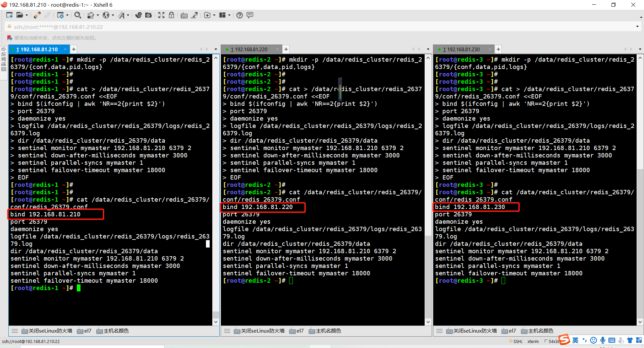Launch the Xftp swirl icon

click(x=138, y=15)
